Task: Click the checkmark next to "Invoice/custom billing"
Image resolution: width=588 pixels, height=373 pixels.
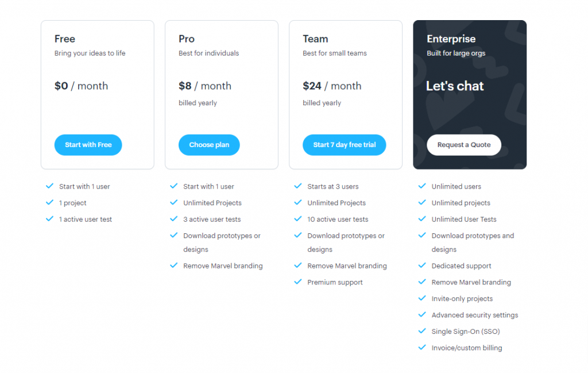Action: (421, 348)
